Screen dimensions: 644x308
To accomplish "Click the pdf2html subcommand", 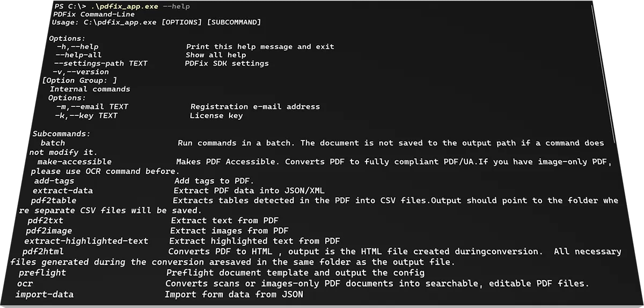I will coord(43,252).
